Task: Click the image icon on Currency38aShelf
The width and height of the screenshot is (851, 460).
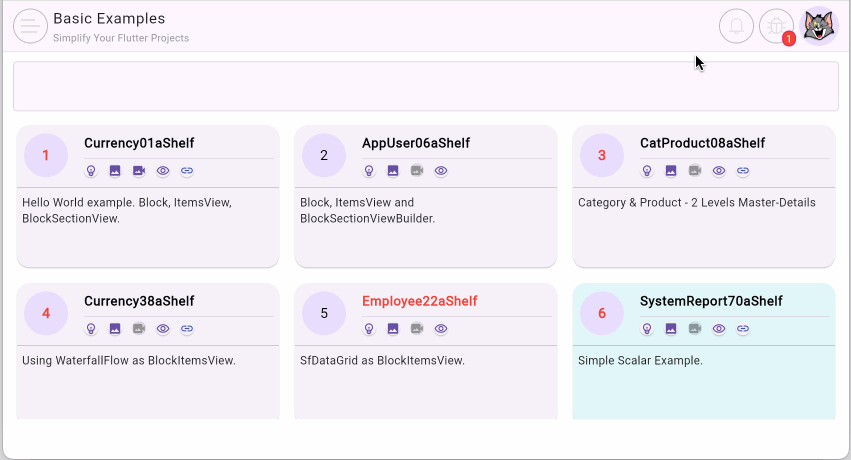Action: 115,329
